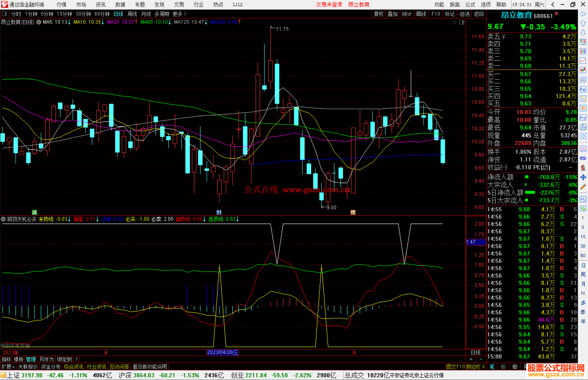Open the F10 company info sidebar icon

[583, 89]
